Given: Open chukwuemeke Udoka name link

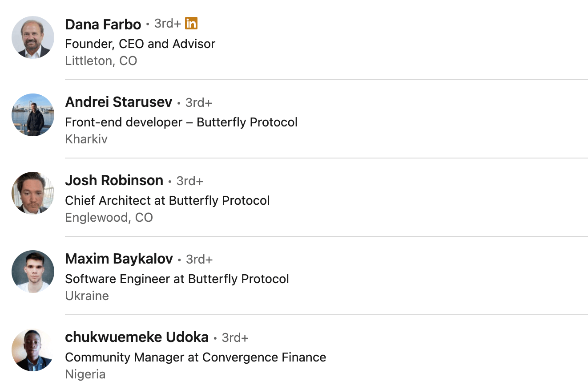Looking at the screenshot, I should tap(137, 337).
